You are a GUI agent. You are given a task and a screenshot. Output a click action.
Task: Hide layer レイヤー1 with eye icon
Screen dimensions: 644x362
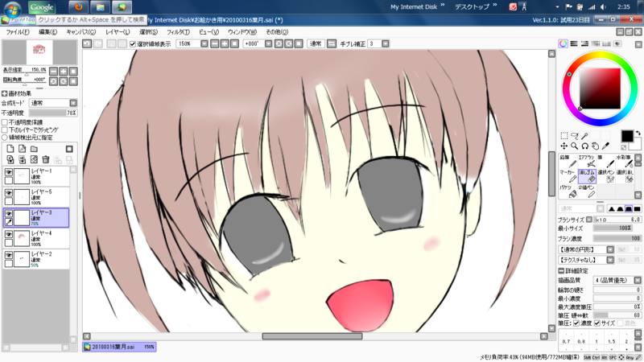(9, 172)
